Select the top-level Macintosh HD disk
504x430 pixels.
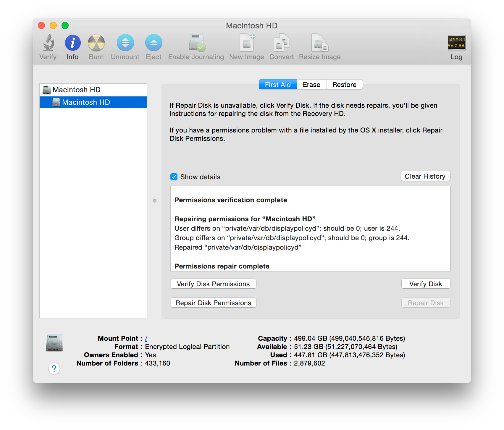click(x=76, y=90)
